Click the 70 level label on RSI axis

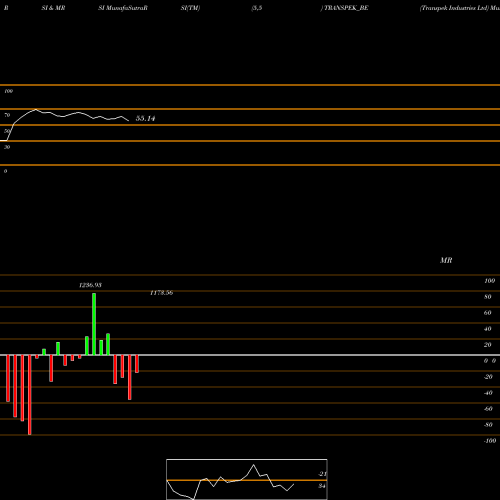pyautogui.click(x=7, y=115)
